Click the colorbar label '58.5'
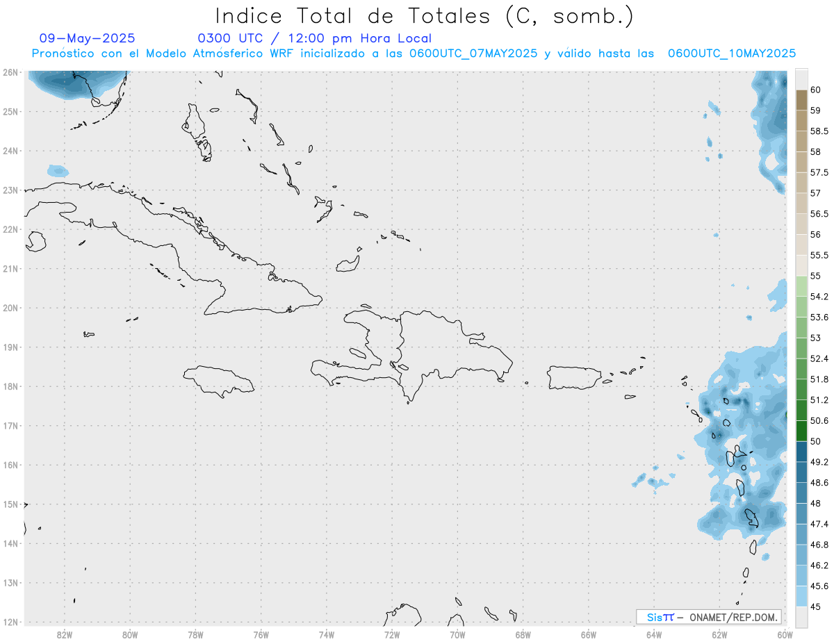 (819, 131)
